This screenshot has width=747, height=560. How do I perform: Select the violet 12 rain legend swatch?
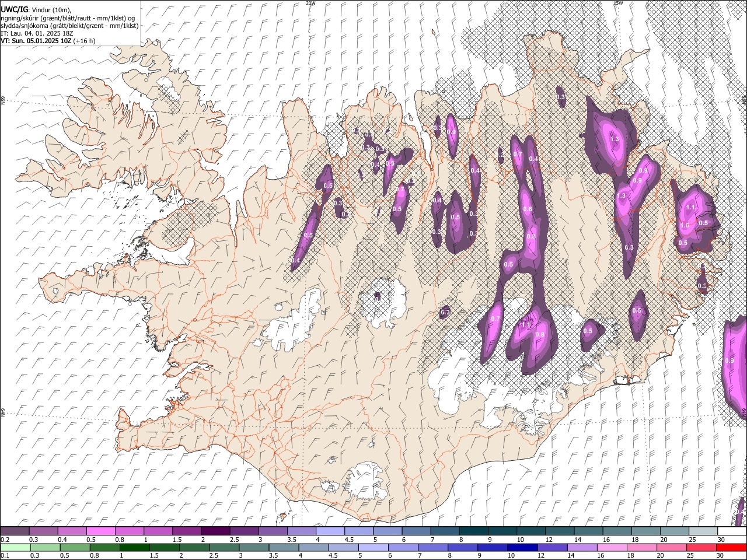point(552,548)
